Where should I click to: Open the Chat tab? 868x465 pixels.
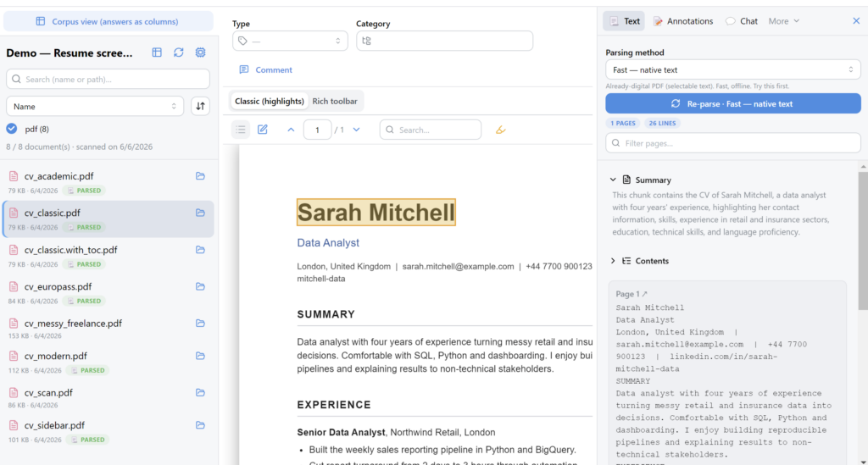pyautogui.click(x=741, y=21)
